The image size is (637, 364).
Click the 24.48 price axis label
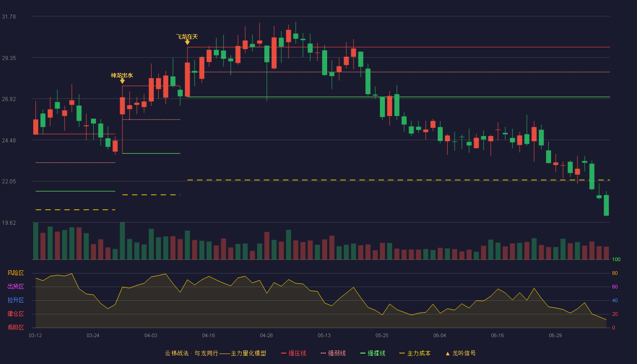(9, 141)
